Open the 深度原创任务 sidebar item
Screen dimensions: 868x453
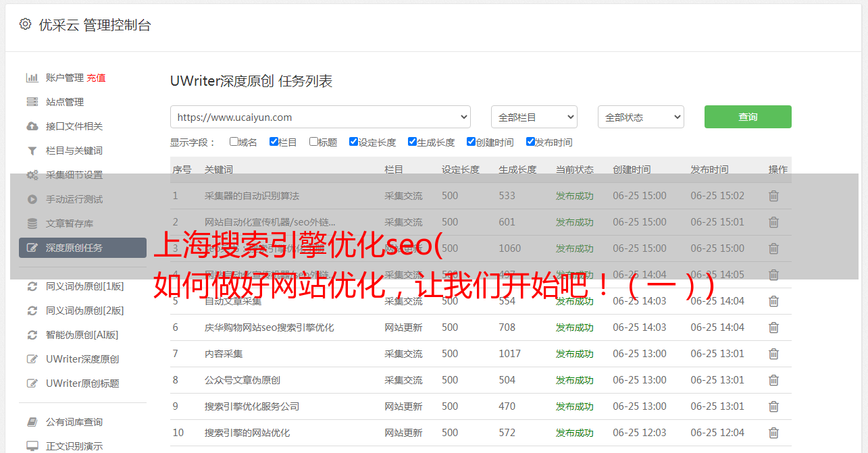tap(82, 248)
